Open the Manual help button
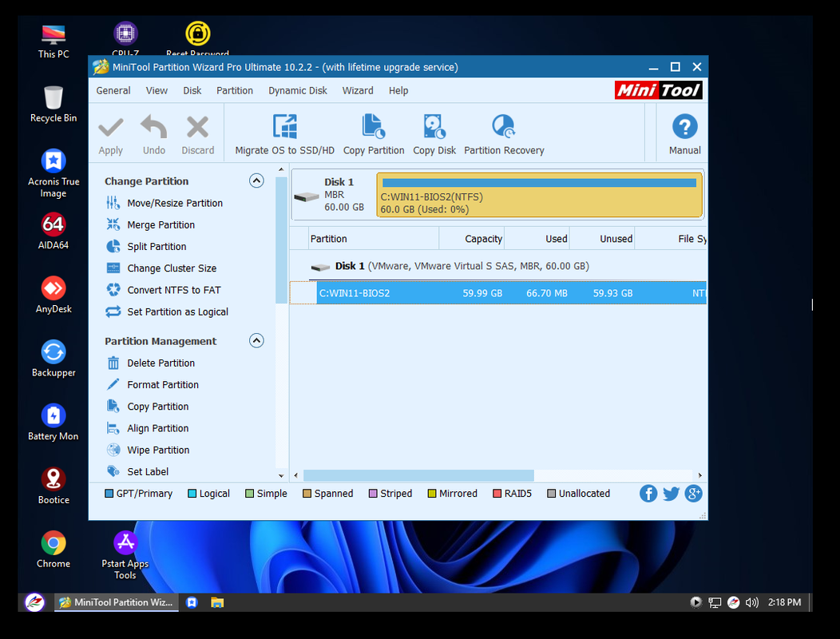 [x=684, y=134]
